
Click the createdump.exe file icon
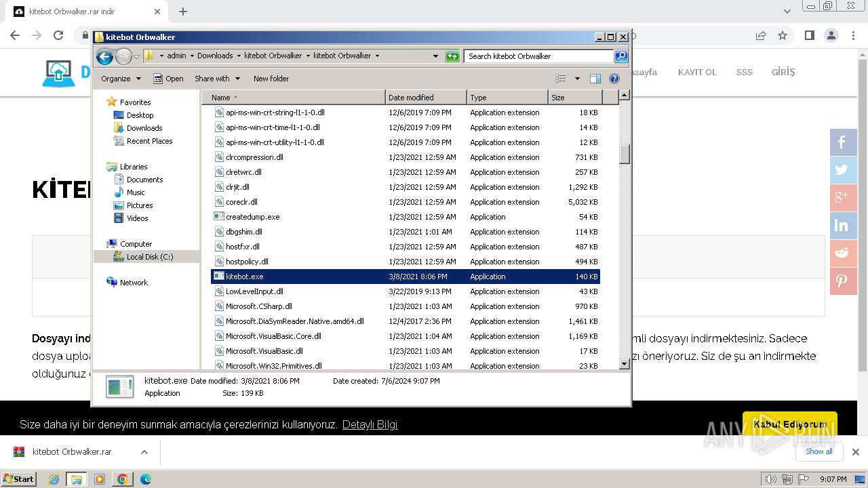coord(218,217)
